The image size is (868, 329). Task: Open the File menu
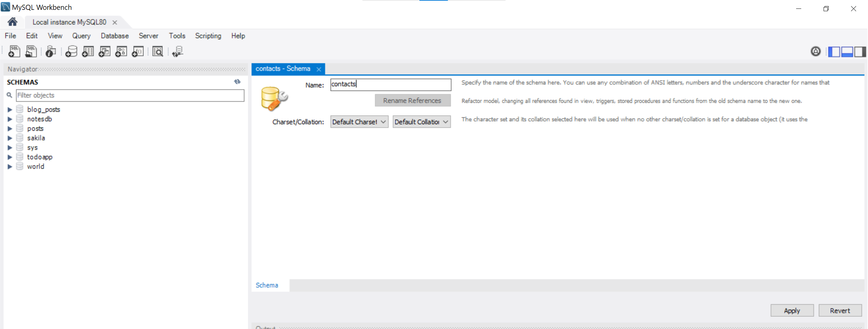(x=10, y=36)
